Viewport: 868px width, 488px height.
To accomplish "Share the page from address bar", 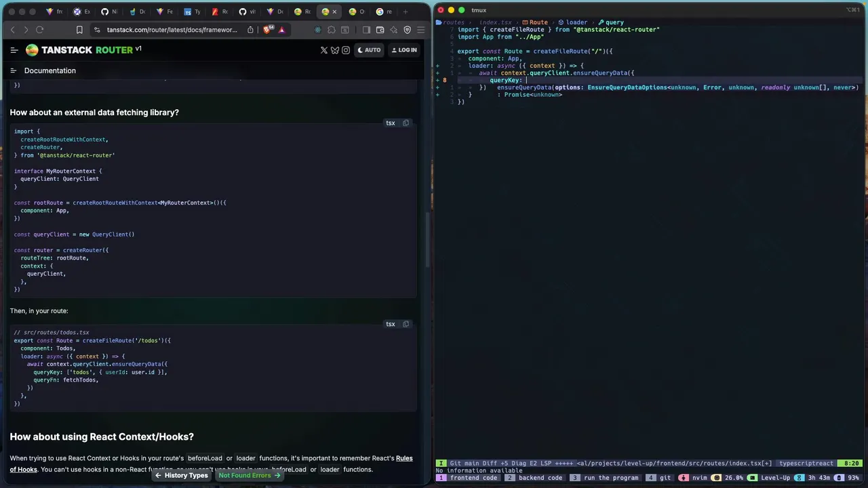I will click(250, 30).
